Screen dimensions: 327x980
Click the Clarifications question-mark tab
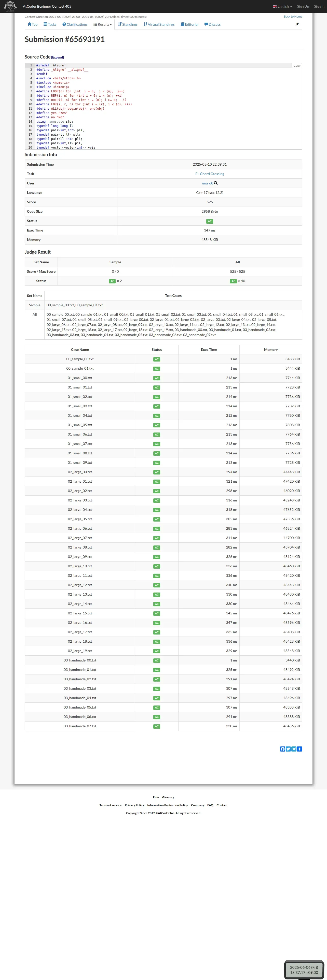(75, 24)
